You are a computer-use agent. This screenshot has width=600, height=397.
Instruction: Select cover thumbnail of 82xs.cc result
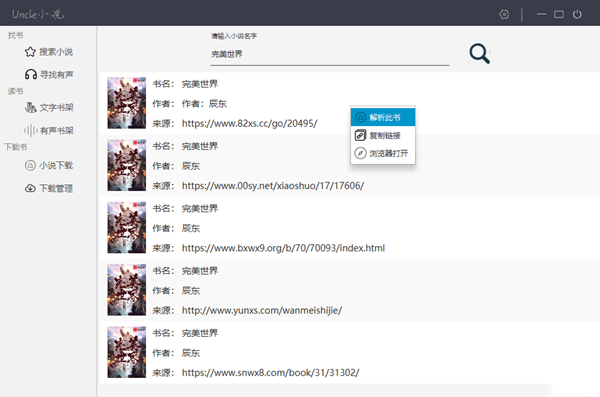(x=127, y=103)
